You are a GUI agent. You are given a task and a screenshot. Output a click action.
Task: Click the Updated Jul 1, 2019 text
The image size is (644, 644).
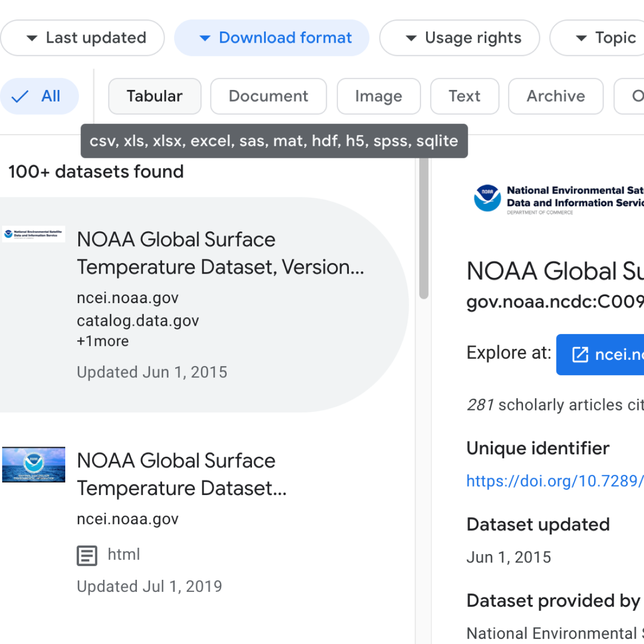(149, 586)
